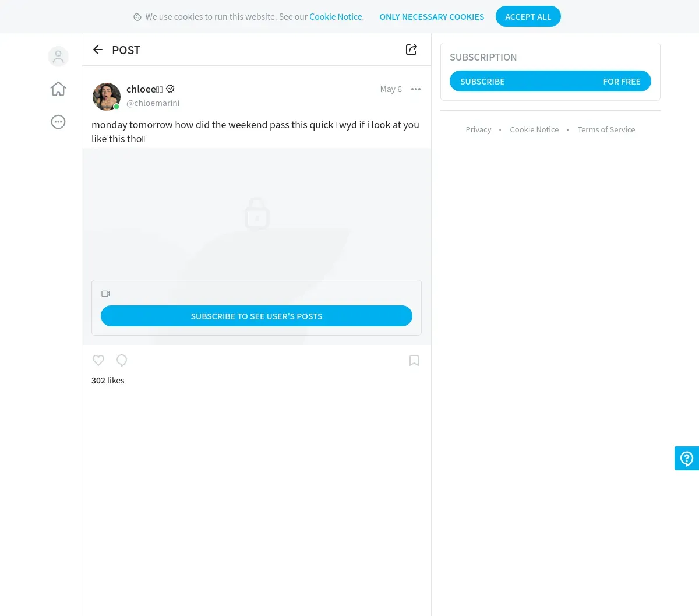The width and height of the screenshot is (699, 616).
Task: Click the Subscribe For Free button
Action: pyautogui.click(x=550, y=81)
